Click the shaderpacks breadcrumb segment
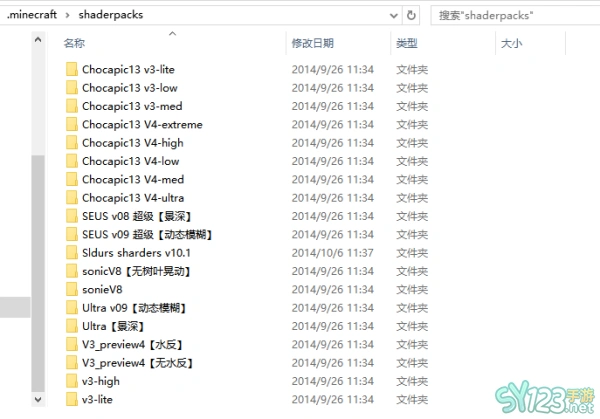Viewport: 600px width, 419px height. 111,15
